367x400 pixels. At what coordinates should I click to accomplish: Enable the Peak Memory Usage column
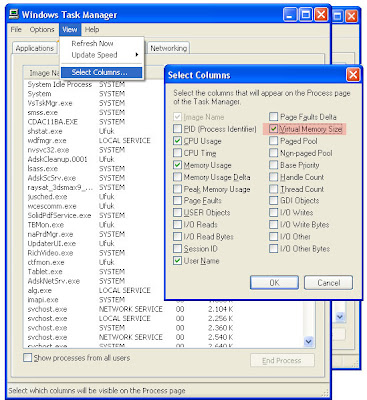click(x=177, y=189)
